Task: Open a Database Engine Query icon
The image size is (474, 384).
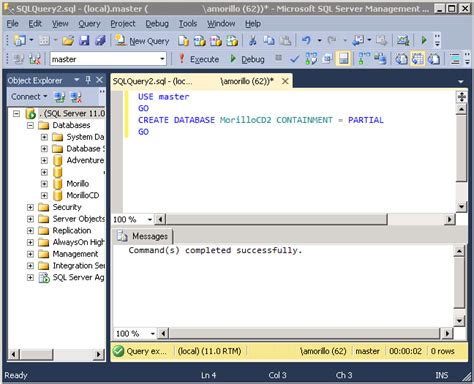Action: coord(183,41)
